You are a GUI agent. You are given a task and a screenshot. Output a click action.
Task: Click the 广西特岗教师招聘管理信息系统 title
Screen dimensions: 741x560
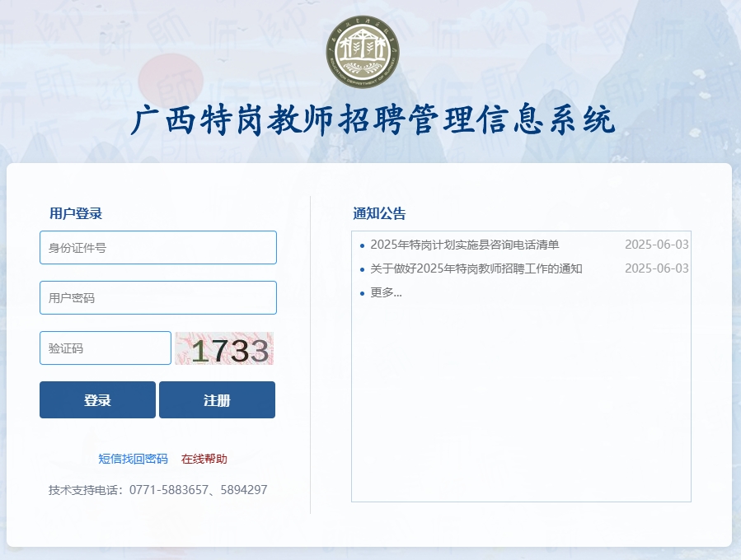(x=373, y=120)
